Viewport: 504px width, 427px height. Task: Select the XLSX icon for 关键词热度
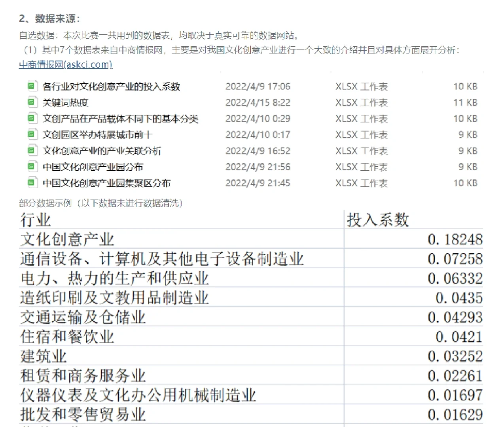pyautogui.click(x=32, y=102)
